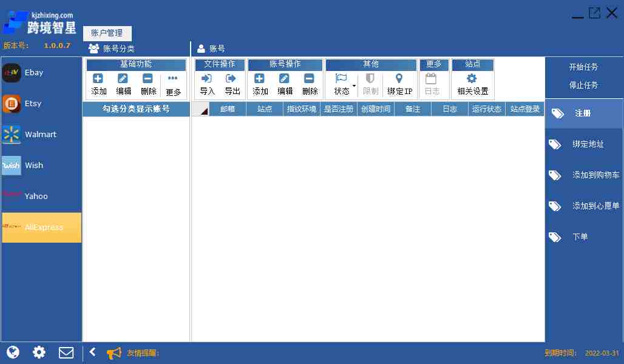
Task: Click the version number 1.0.0.7
Action: (x=57, y=45)
